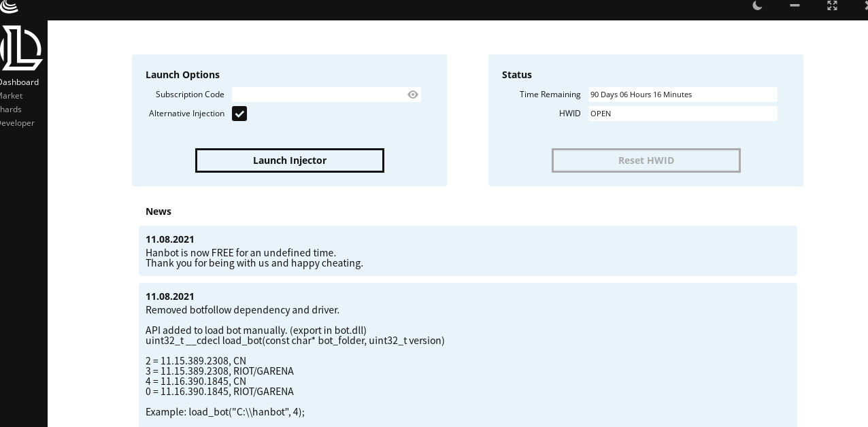Open the Dashboard section in the sidebar
The image size is (868, 427).
coord(18,82)
